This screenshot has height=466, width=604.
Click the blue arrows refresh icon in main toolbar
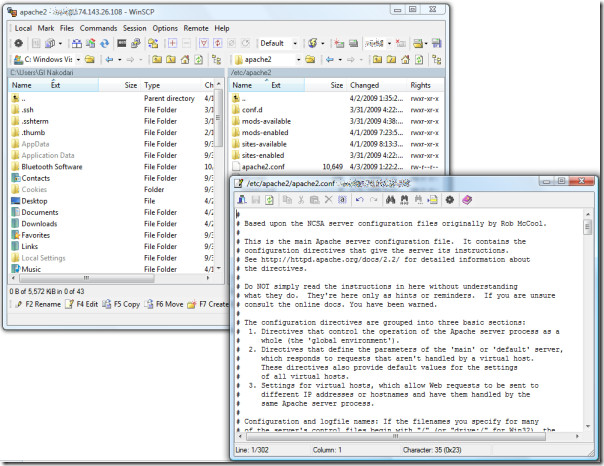click(x=105, y=43)
